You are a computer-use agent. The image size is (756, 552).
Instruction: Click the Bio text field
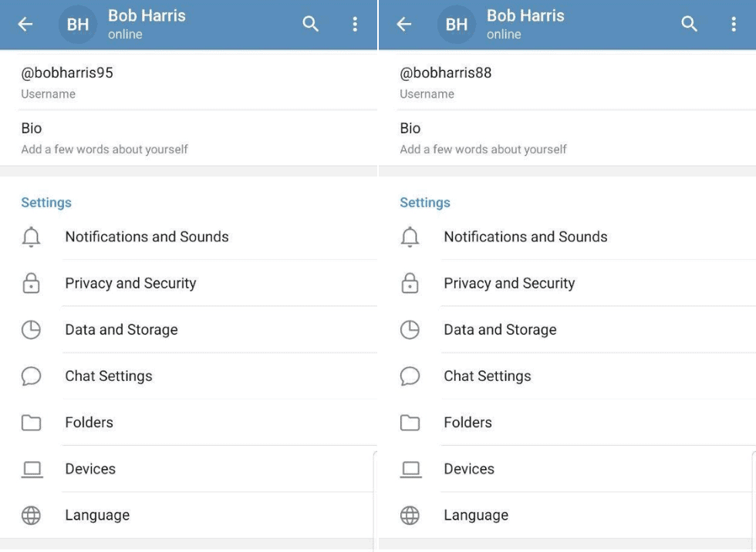(x=32, y=128)
